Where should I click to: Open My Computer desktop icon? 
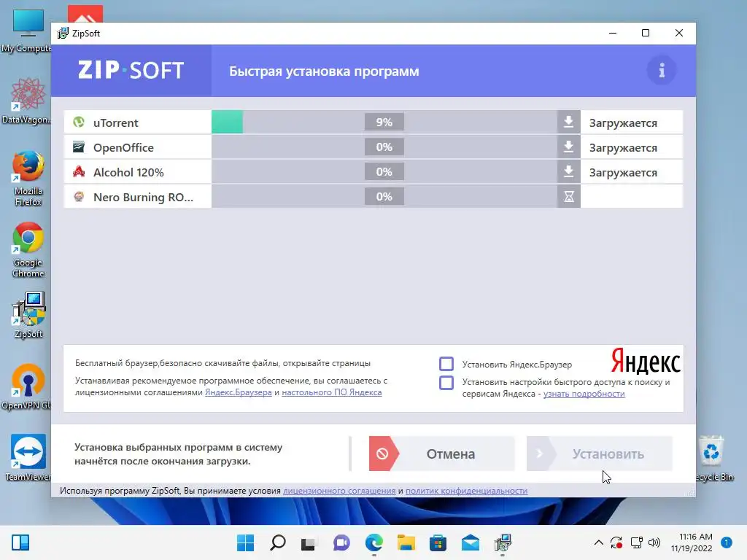point(27,31)
